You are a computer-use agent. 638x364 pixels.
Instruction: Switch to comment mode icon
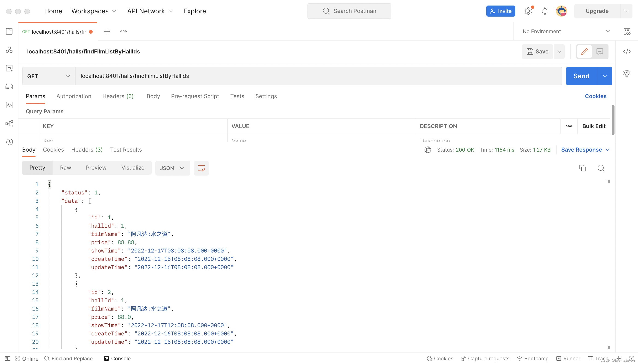tap(600, 52)
